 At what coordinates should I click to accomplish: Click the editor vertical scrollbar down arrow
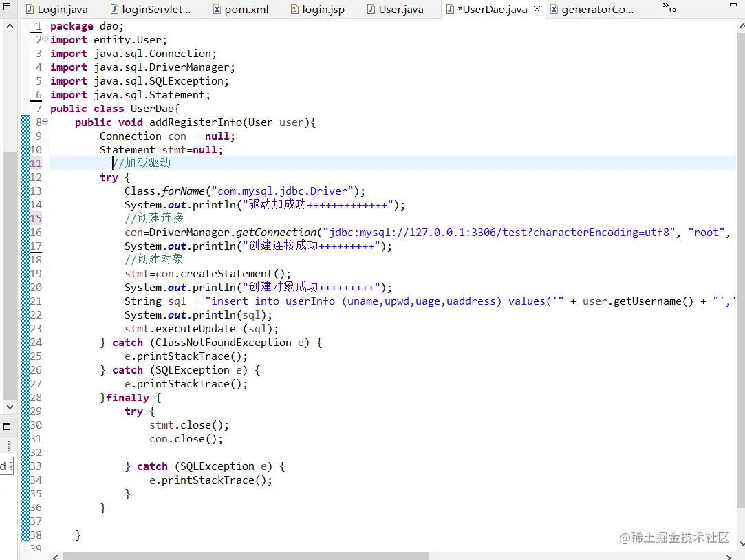pos(742,543)
